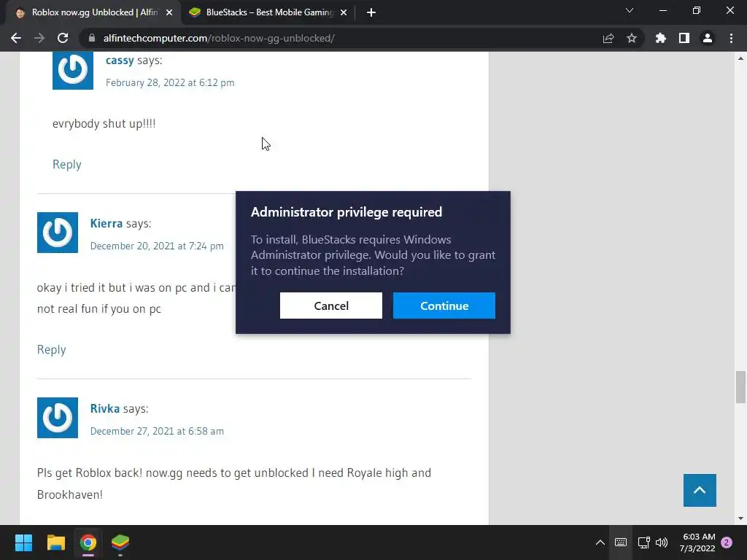Bookmark this page with the star icon
The width and height of the screenshot is (747, 560).
(x=632, y=38)
